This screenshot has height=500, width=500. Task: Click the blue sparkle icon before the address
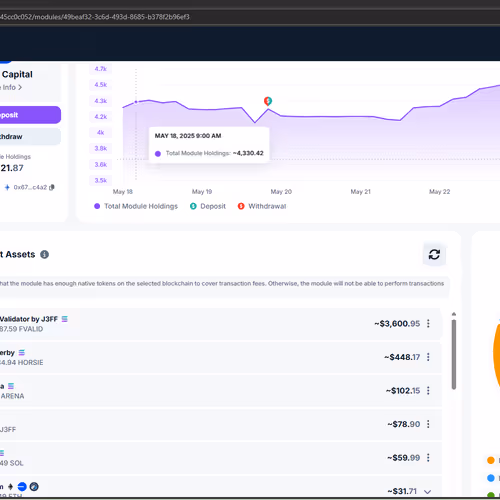pos(7,187)
